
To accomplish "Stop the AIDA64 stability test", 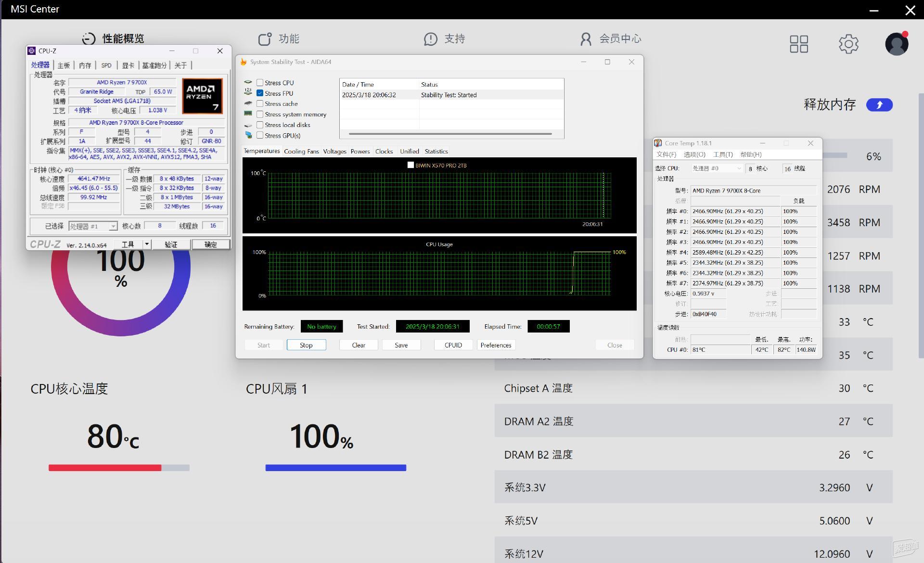I will click(306, 345).
